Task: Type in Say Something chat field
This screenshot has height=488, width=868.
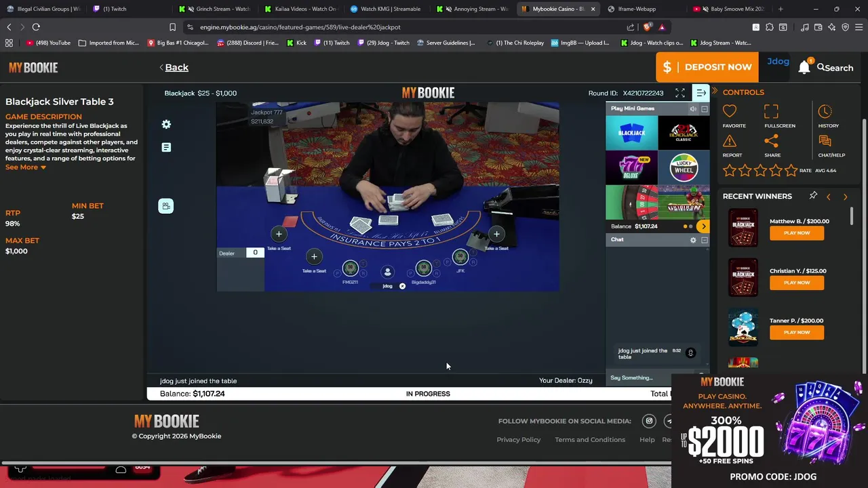Action: coord(651,378)
